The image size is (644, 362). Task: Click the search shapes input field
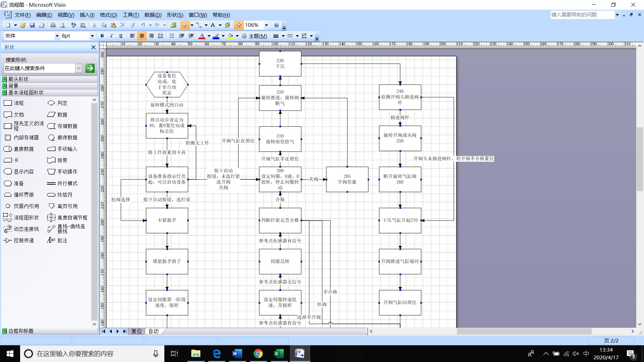point(40,68)
